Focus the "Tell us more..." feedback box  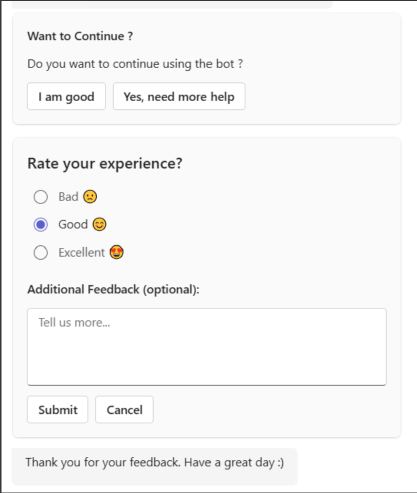[207, 347]
